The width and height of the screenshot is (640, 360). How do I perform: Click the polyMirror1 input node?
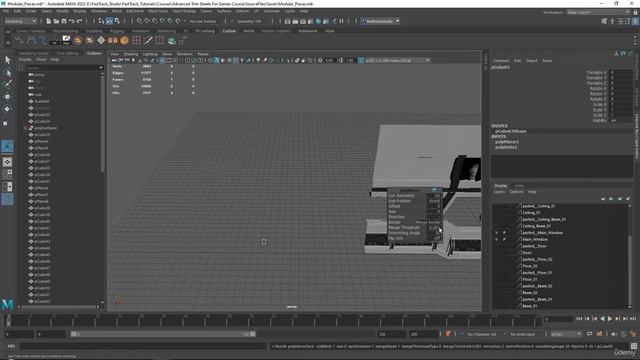pyautogui.click(x=507, y=142)
